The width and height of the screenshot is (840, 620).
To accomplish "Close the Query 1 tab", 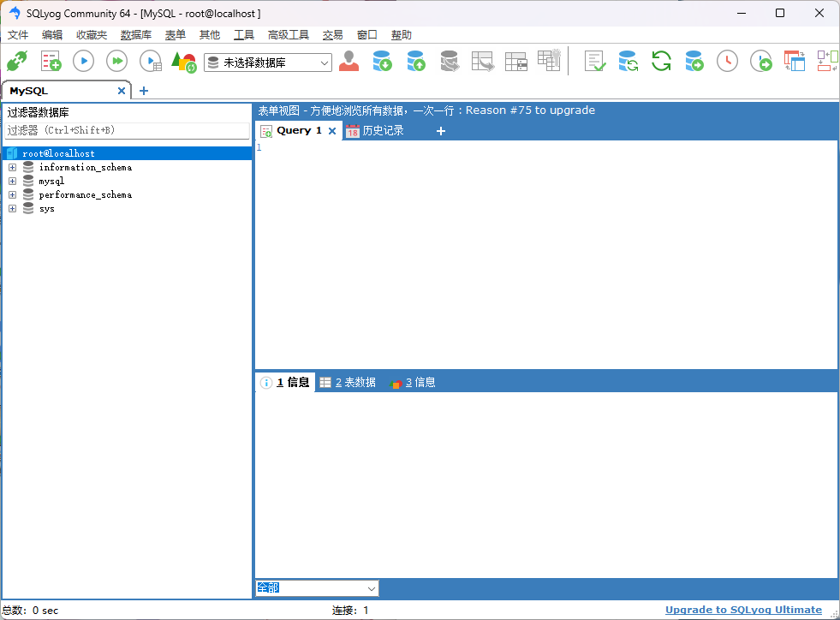I will click(332, 131).
